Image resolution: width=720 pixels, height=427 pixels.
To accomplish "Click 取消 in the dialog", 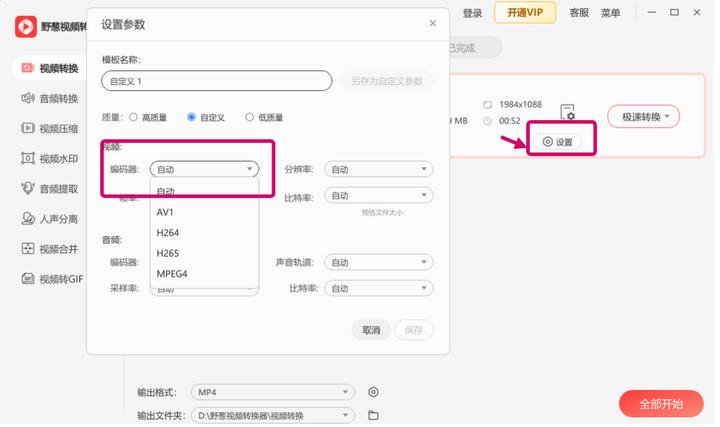I will 371,330.
